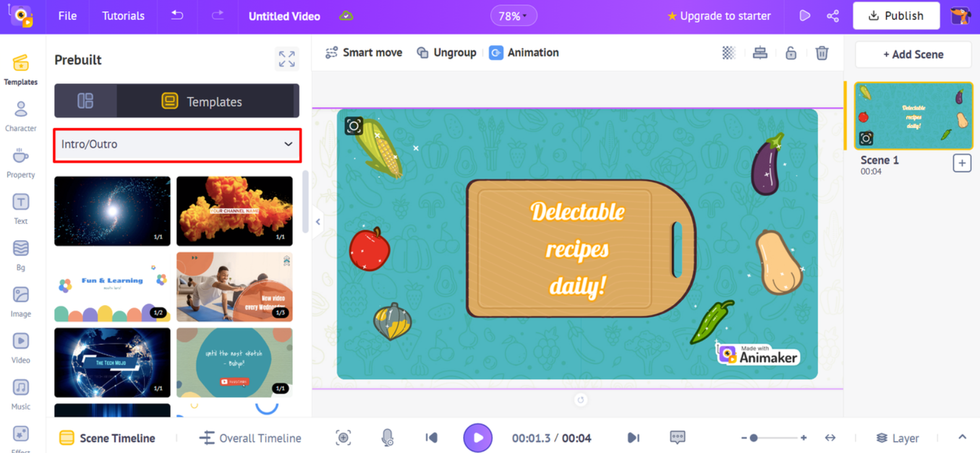Open the File menu
This screenshot has width=980, height=453.
(67, 16)
